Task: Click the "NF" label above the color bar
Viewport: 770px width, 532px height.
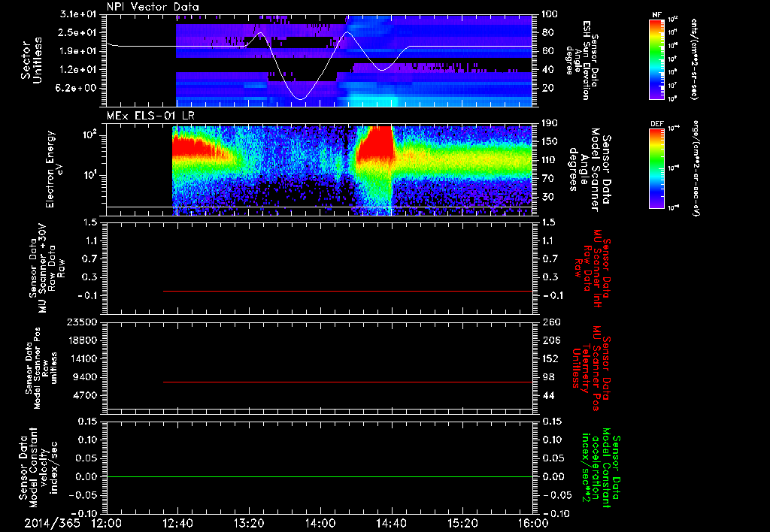Action: click(x=656, y=15)
